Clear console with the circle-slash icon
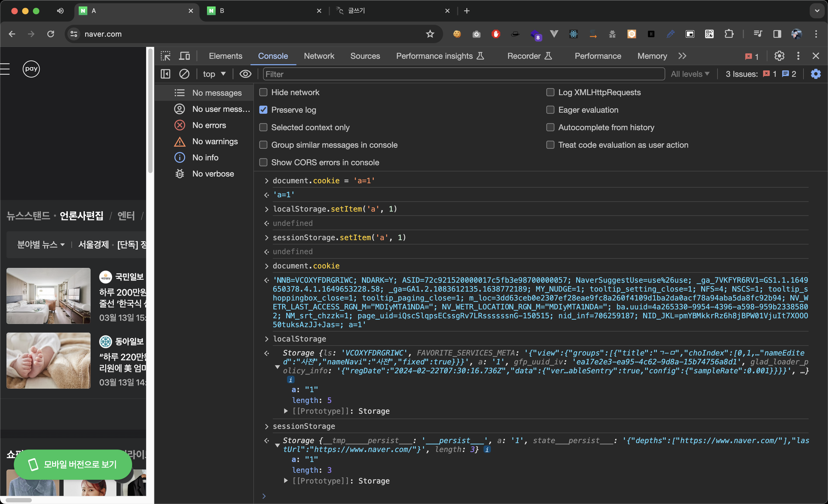Viewport: 828px width, 504px height. (x=184, y=74)
